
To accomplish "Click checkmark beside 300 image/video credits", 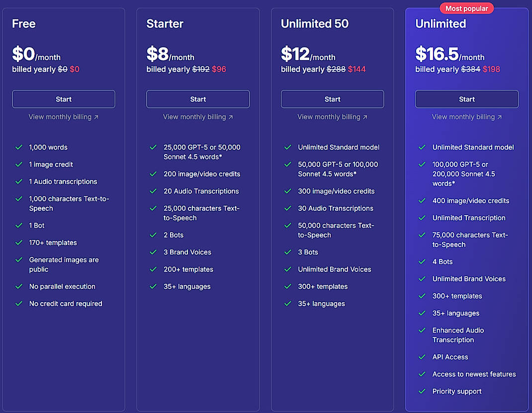I will click(x=288, y=191).
